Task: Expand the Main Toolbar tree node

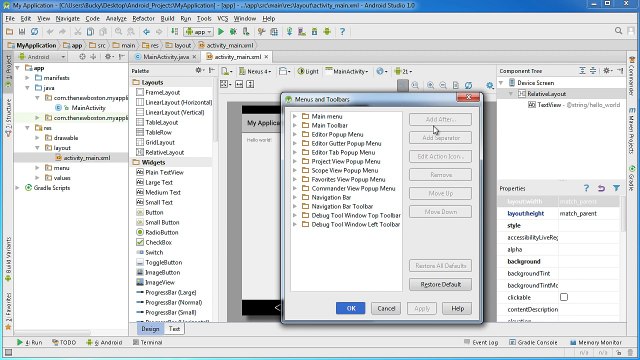Action: 295,125
